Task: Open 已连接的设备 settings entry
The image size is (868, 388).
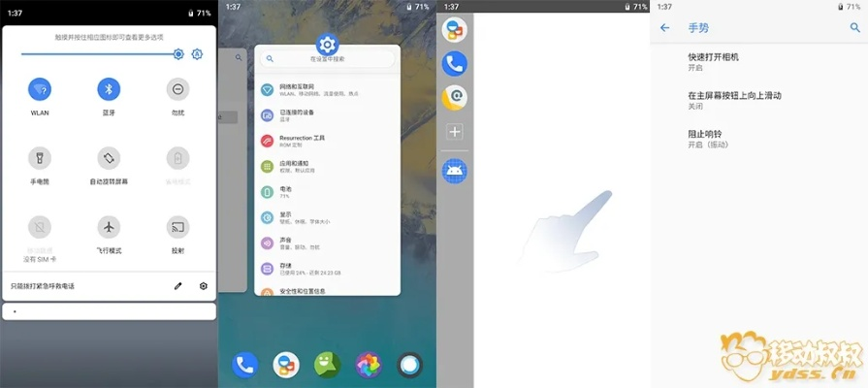Action: pyautogui.click(x=327, y=115)
